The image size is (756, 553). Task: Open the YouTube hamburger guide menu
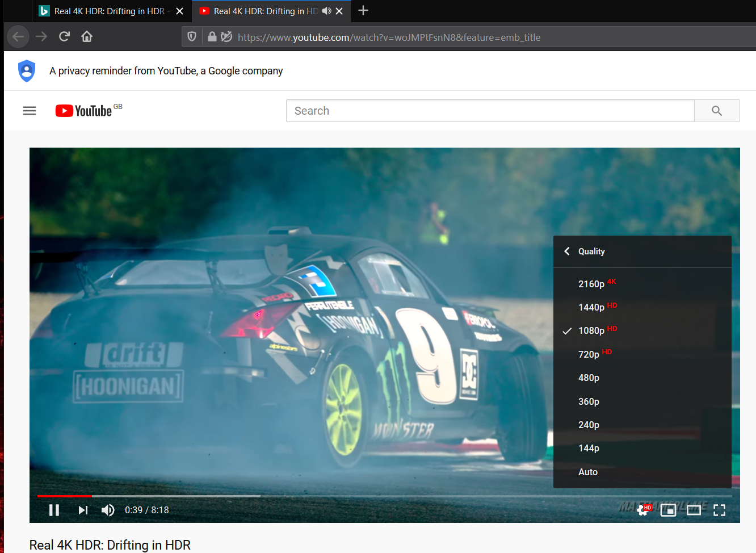[30, 111]
